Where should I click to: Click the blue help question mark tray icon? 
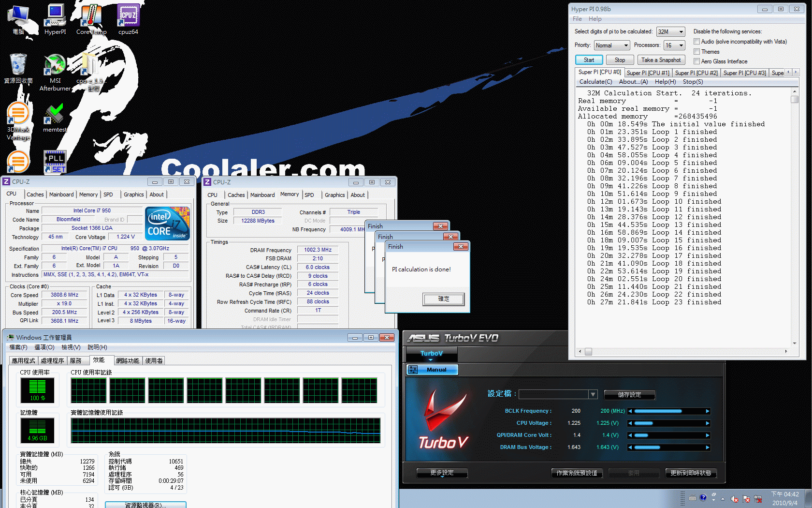[703, 497]
